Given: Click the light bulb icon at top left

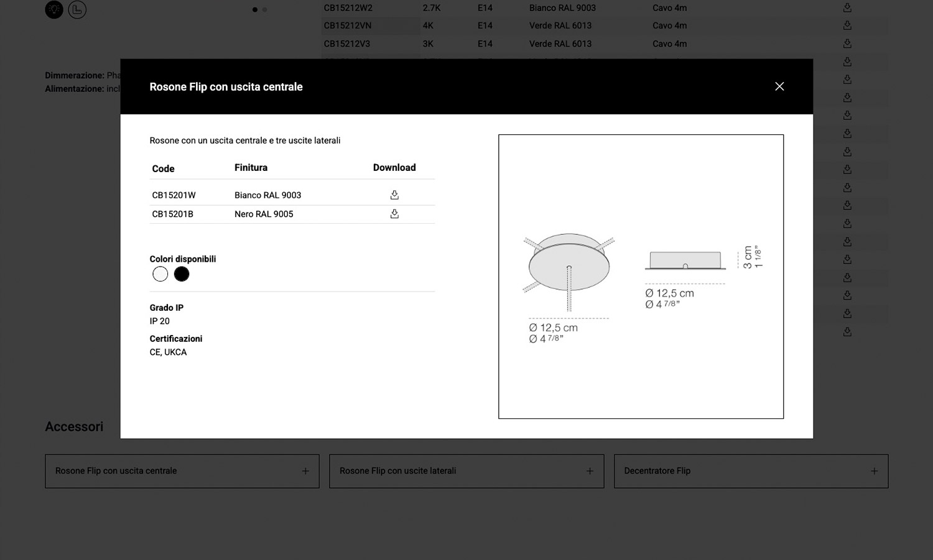Looking at the screenshot, I should [54, 9].
